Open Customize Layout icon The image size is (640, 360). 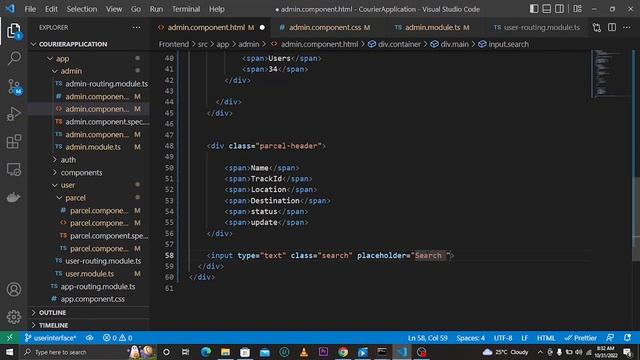577,9
